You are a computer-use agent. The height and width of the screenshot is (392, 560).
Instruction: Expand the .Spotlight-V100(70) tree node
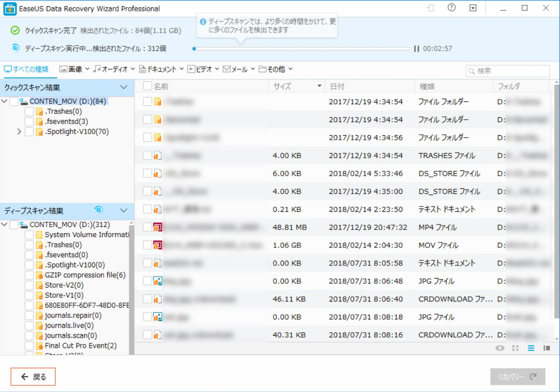click(19, 132)
